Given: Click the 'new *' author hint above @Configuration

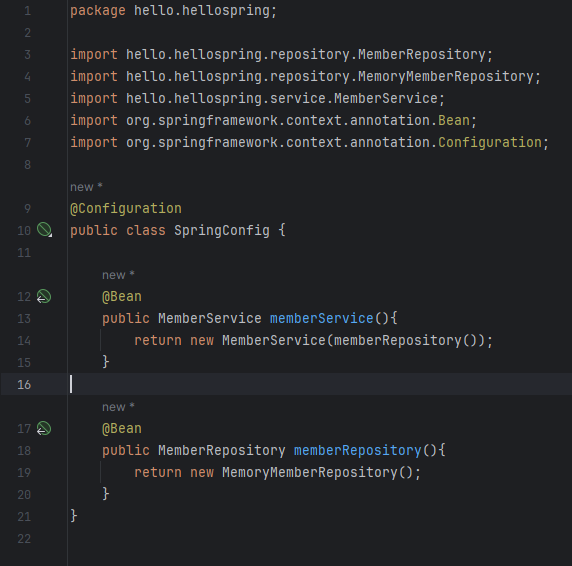Looking at the screenshot, I should point(86,187).
